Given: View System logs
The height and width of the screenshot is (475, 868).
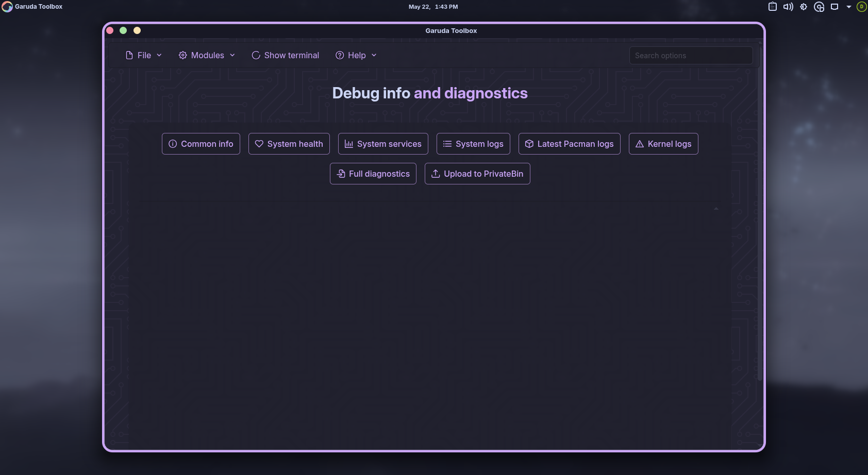Looking at the screenshot, I should (x=473, y=144).
